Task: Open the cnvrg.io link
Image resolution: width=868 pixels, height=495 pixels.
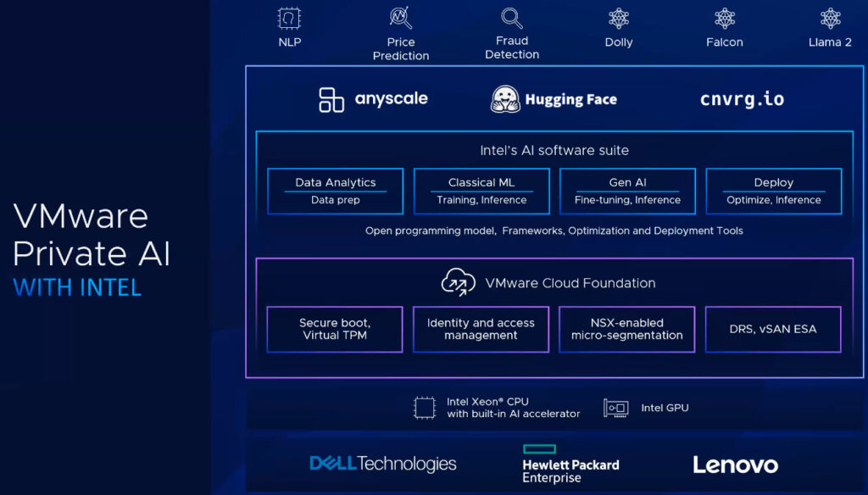Action: (x=742, y=97)
